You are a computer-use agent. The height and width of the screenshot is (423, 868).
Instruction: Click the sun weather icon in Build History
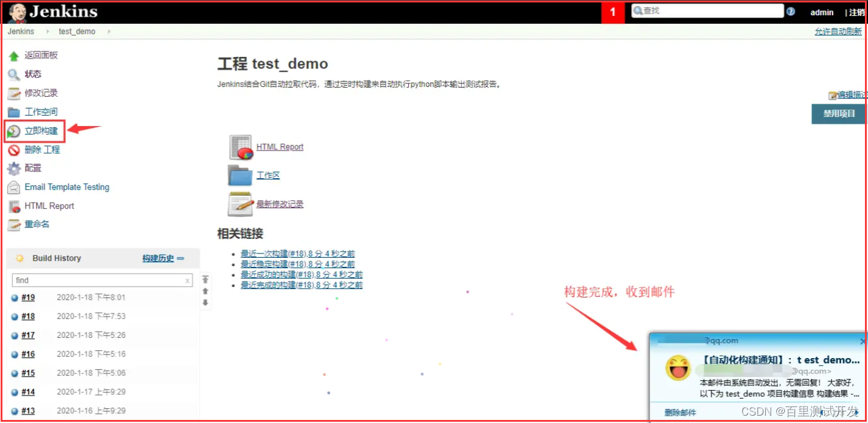pos(20,258)
